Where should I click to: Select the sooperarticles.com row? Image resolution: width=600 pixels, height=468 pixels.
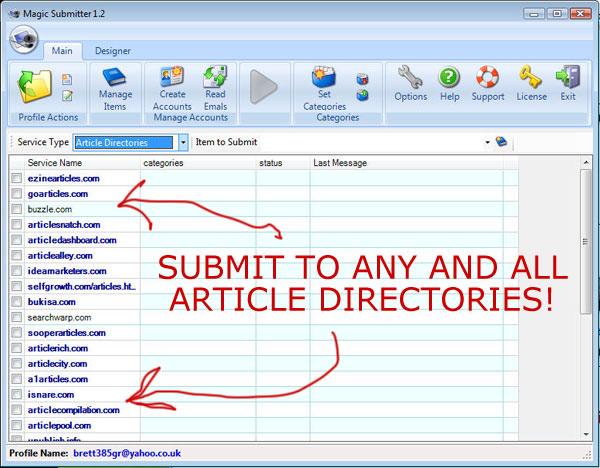pos(264,333)
